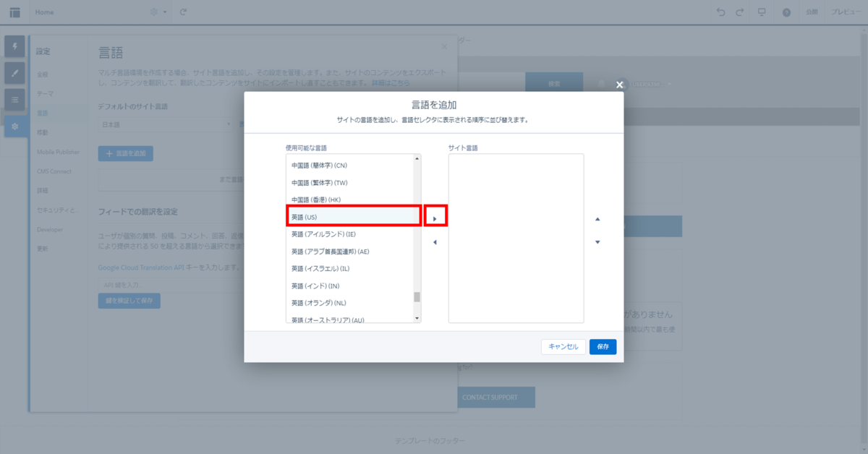This screenshot has height=454, width=868.
Task: Select 英語 (オランダ) (NL)
Action: point(349,303)
